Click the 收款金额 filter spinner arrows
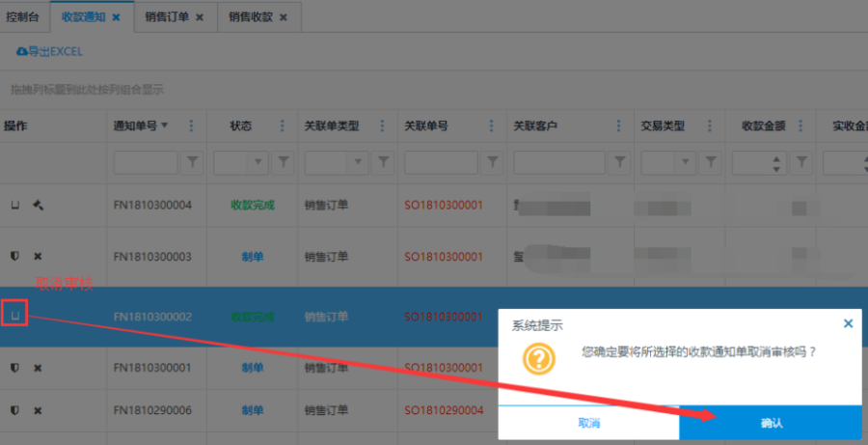 (x=778, y=163)
